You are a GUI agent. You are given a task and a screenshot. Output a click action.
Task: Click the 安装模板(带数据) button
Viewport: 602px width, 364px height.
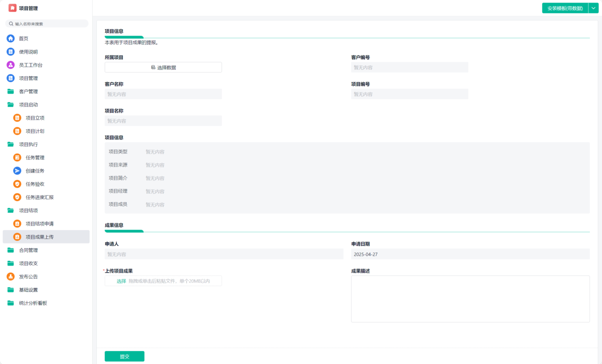565,8
